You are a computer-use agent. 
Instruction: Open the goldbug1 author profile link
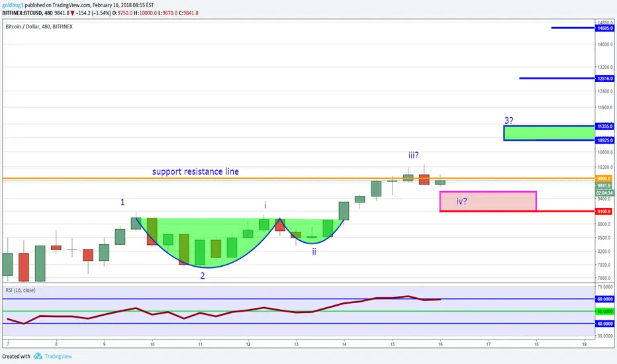[13, 5]
